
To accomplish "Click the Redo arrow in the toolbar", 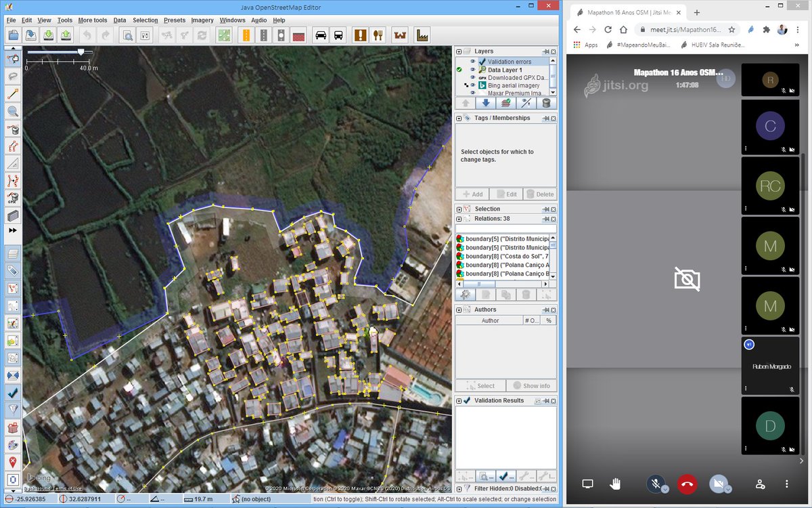I will (x=105, y=35).
